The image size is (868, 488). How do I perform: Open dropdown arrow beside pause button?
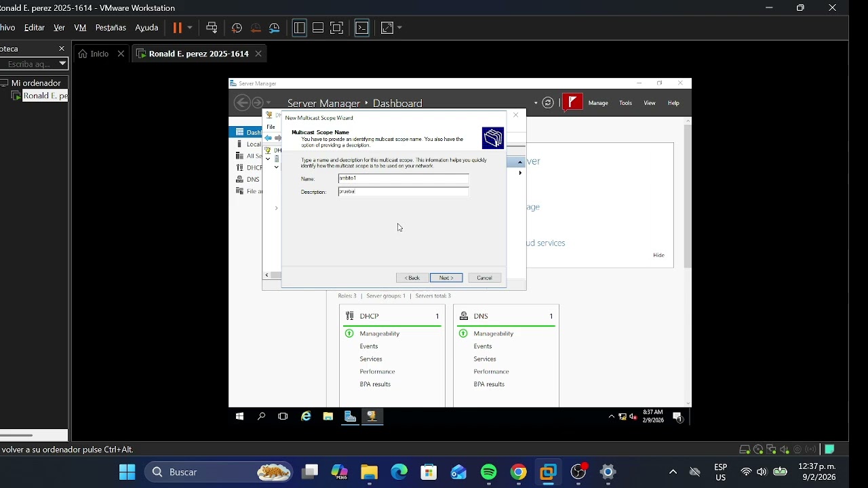point(190,28)
